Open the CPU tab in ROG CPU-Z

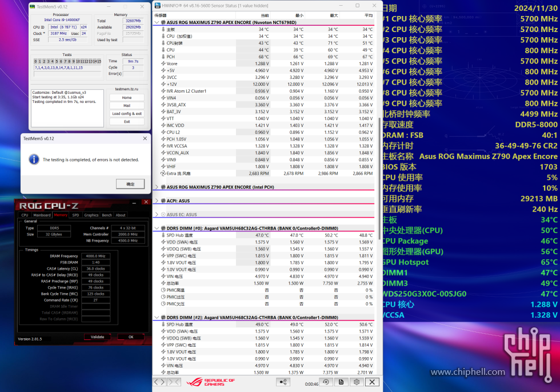[25, 215]
